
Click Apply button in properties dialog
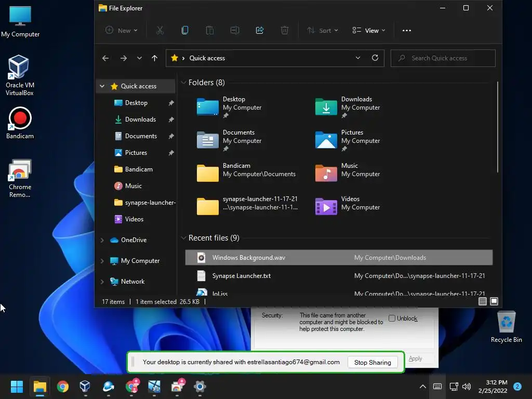click(x=415, y=358)
